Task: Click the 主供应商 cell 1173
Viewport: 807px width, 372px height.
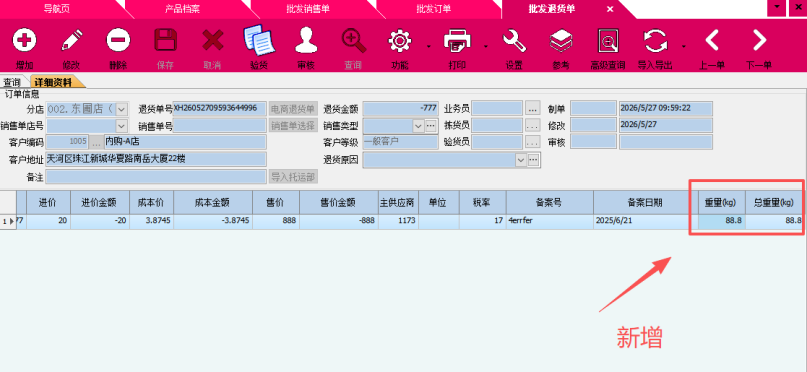Action: [398, 221]
